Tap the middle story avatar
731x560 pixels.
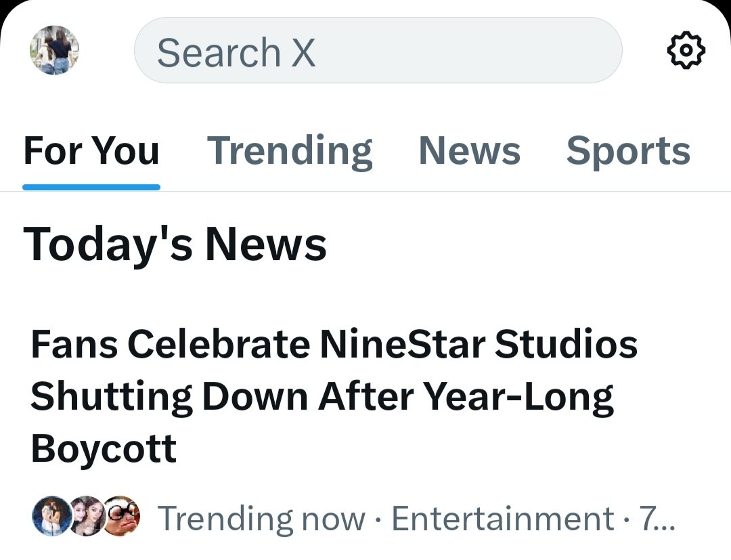pos(87,516)
